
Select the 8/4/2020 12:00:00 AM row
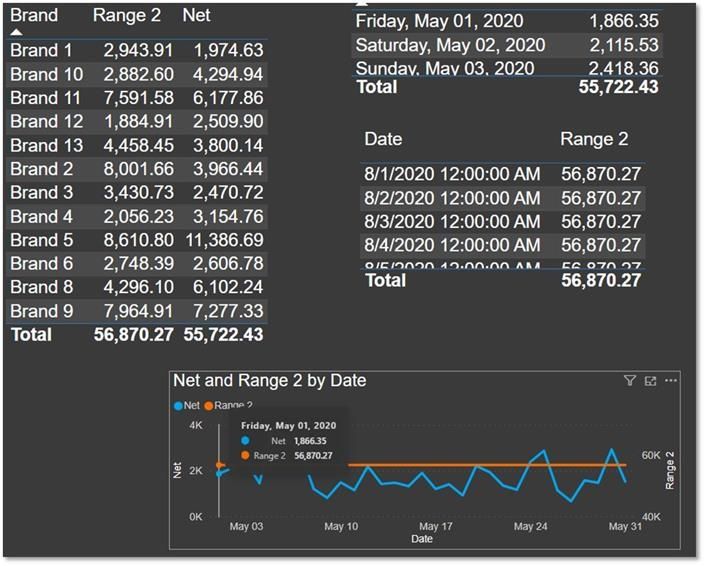503,245
